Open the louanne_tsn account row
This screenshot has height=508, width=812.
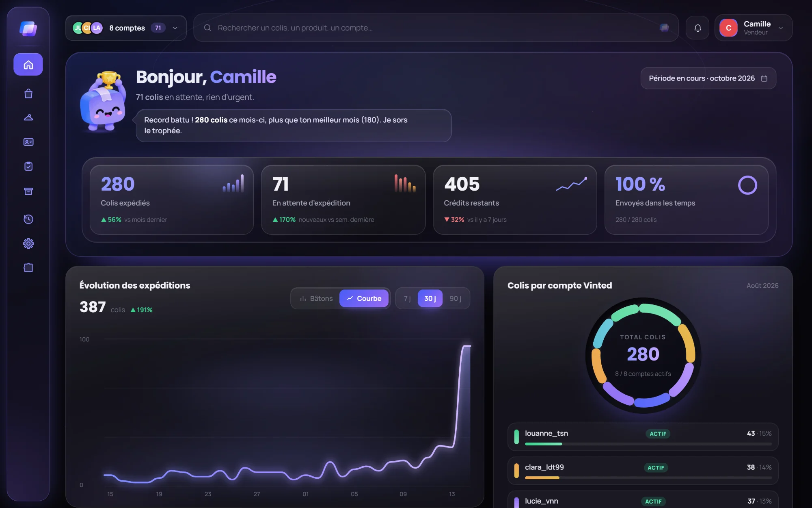point(643,437)
